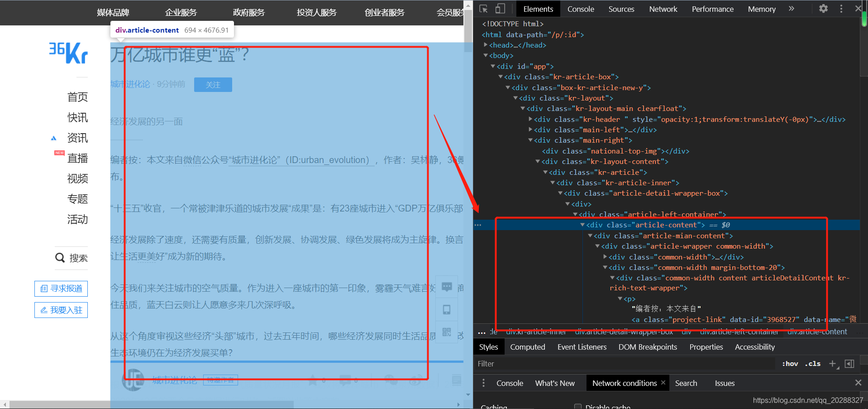868x409 pixels.
Task: Click the 我要入驻 button
Action: [61, 310]
